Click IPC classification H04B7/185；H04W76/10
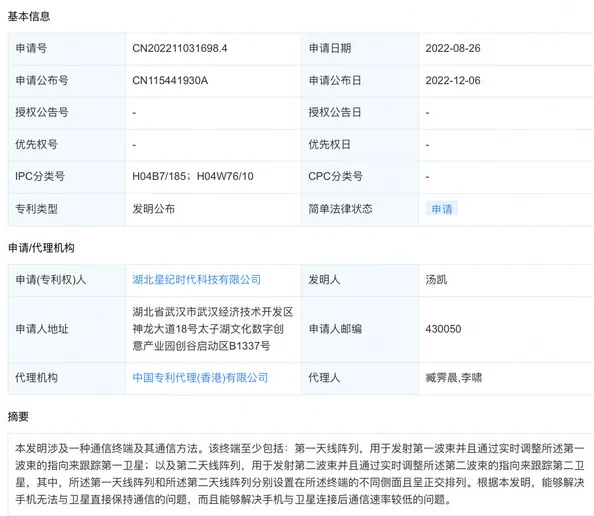Image resolution: width=594 pixels, height=516 pixels. point(193,176)
